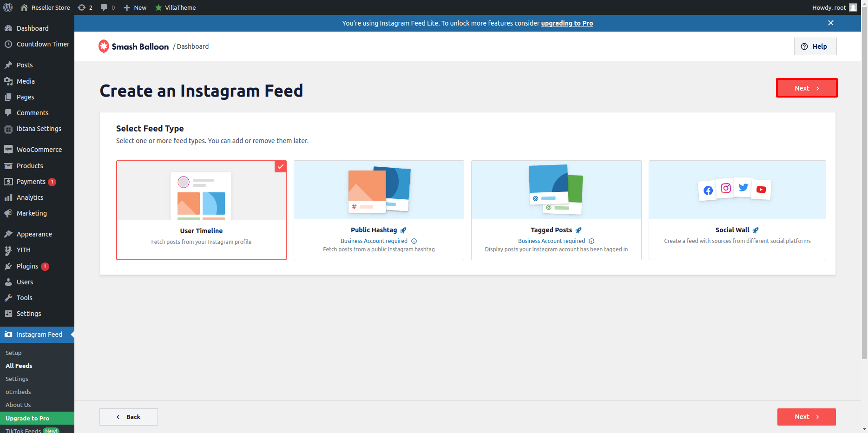Open the Plugins menu in sidebar
The image size is (868, 433).
click(27, 266)
